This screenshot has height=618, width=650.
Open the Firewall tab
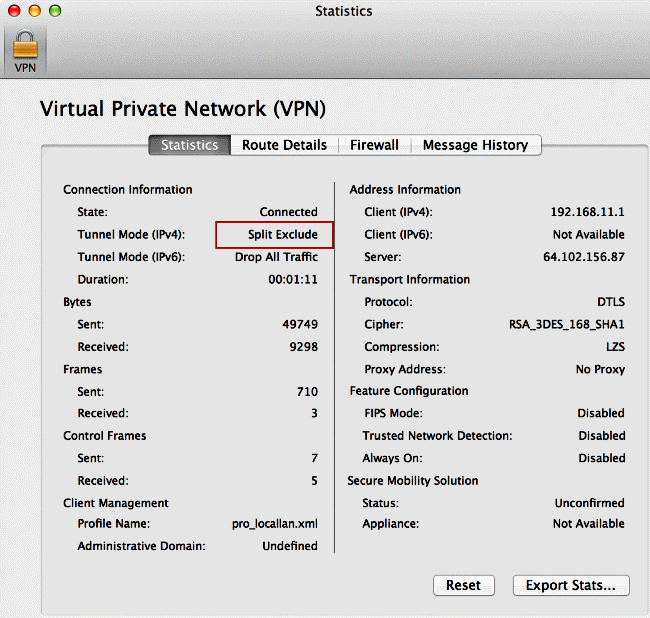tap(374, 145)
